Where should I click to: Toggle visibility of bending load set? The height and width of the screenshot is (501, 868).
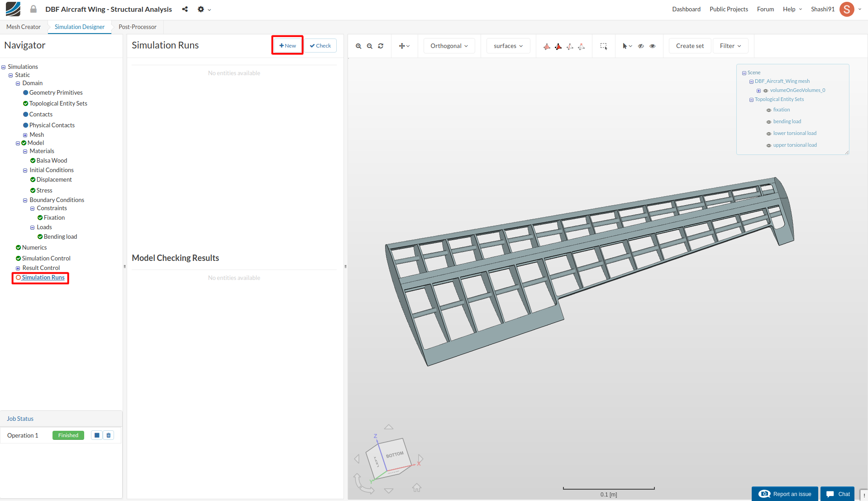click(x=768, y=122)
